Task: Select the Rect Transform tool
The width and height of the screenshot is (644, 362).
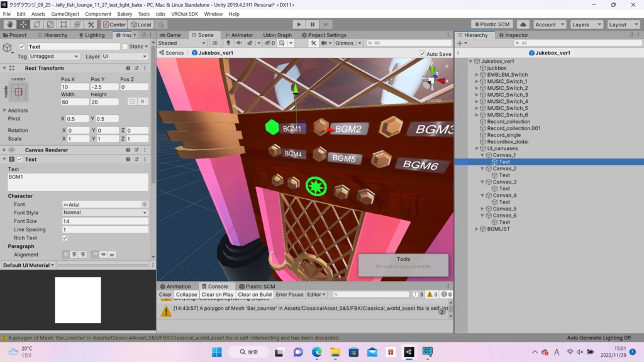Action: [63, 25]
